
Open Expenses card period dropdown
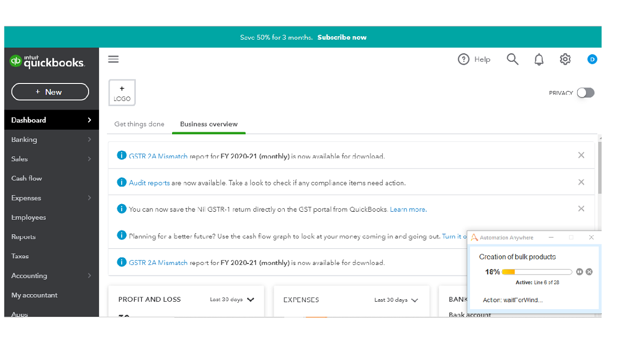pyautogui.click(x=396, y=300)
